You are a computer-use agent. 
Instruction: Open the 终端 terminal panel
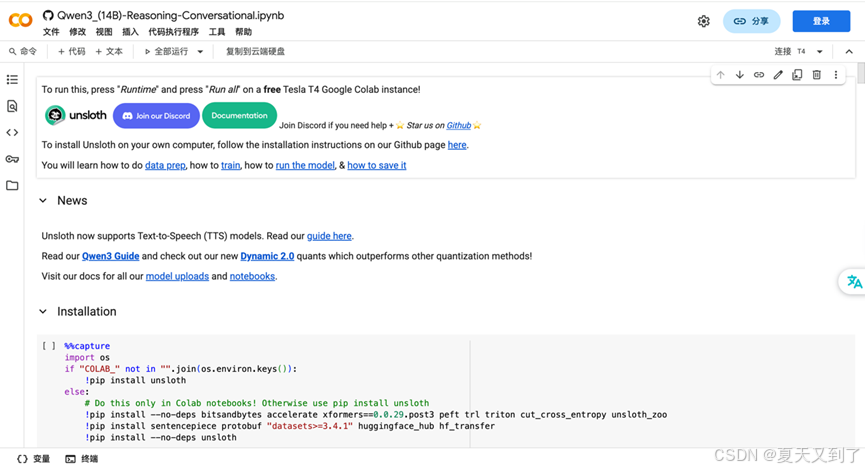(82, 459)
